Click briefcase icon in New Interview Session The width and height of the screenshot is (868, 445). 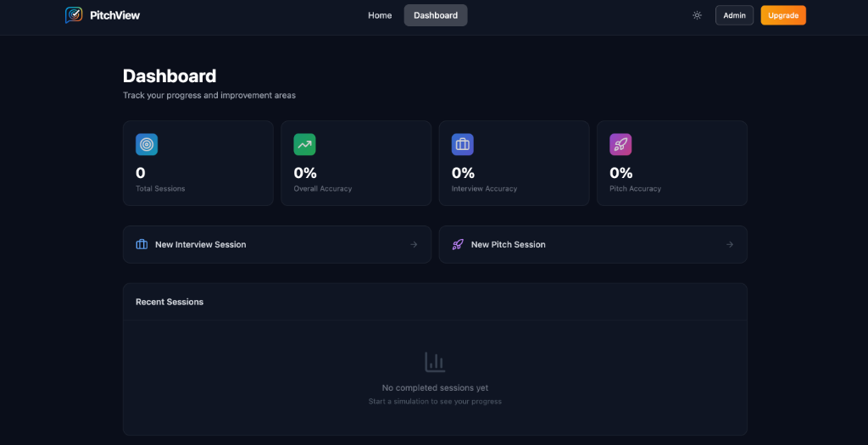(142, 244)
